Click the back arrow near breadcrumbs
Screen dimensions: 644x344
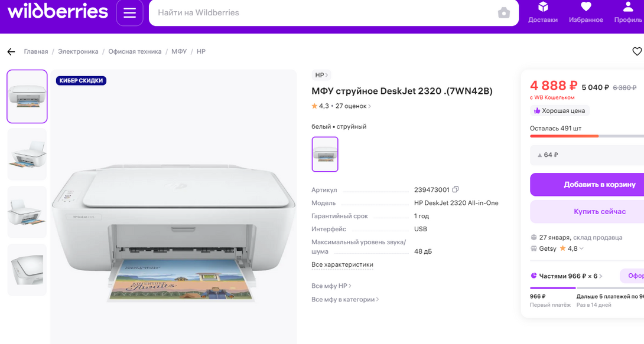(11, 52)
